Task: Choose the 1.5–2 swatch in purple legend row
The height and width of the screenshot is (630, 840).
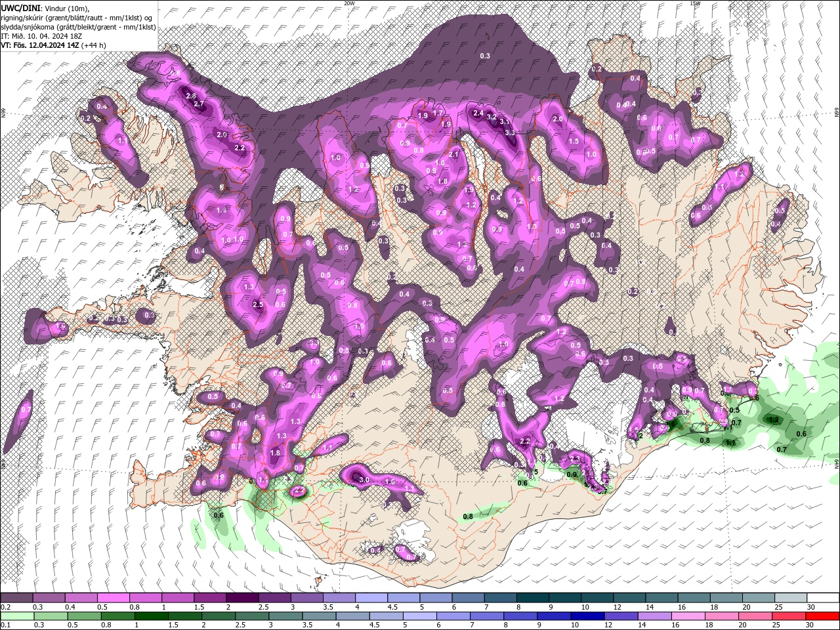Action: pos(210,598)
